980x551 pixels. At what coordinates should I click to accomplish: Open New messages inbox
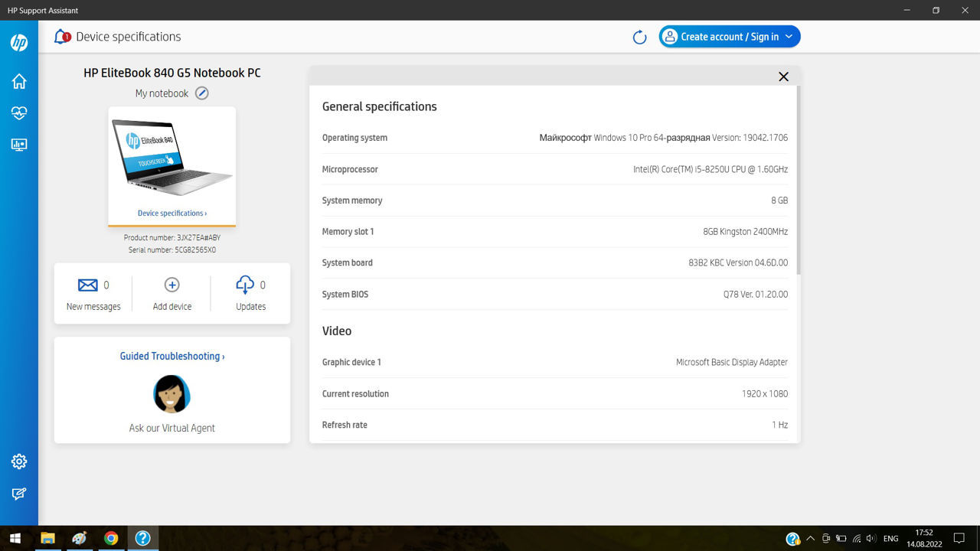[x=93, y=294]
